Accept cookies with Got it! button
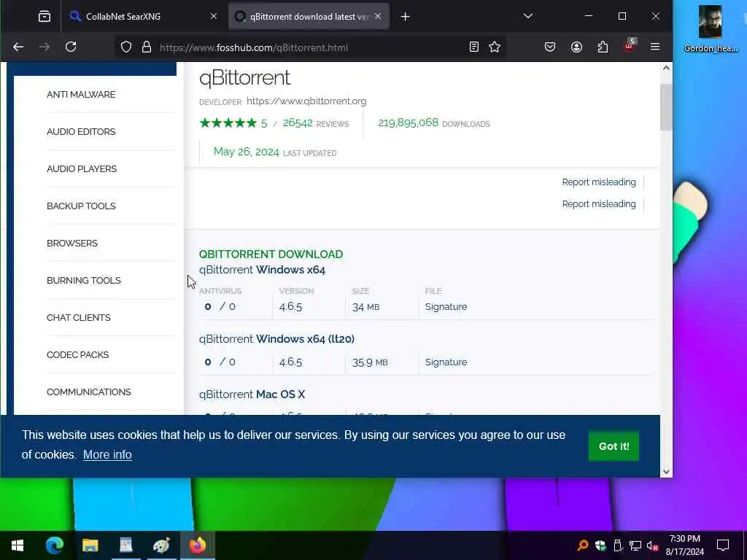 coord(614,446)
